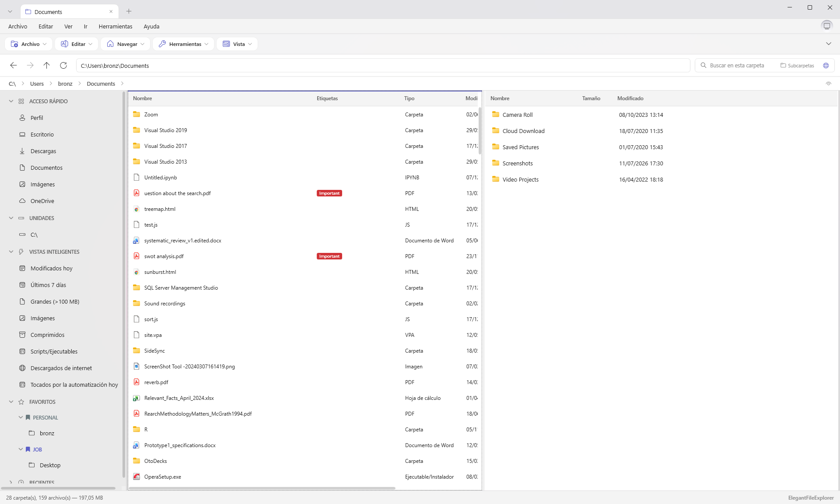This screenshot has width=840, height=504.
Task: Open Comprimidos smart view
Action: (x=47, y=335)
